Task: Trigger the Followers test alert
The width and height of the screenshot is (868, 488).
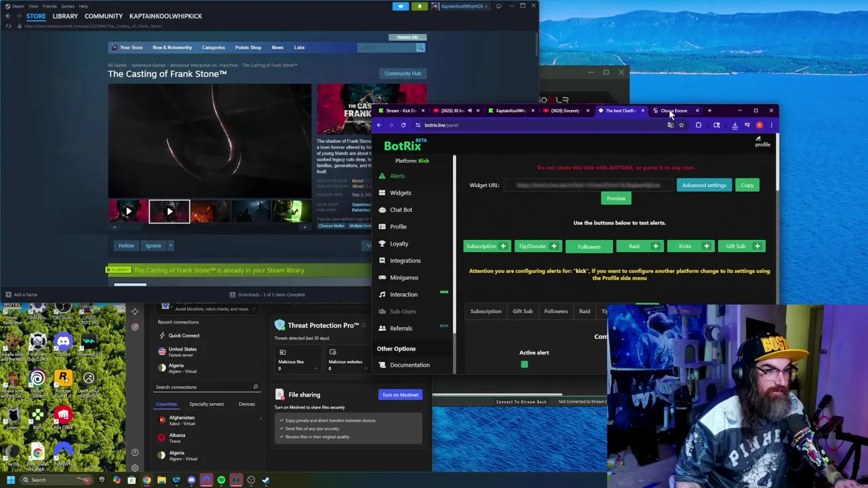Action: point(589,246)
